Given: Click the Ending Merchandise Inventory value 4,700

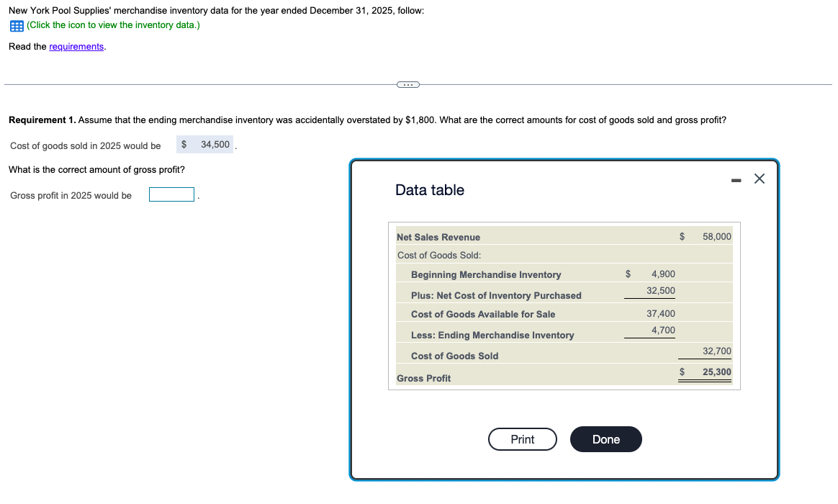Looking at the screenshot, I should pyautogui.click(x=664, y=330).
